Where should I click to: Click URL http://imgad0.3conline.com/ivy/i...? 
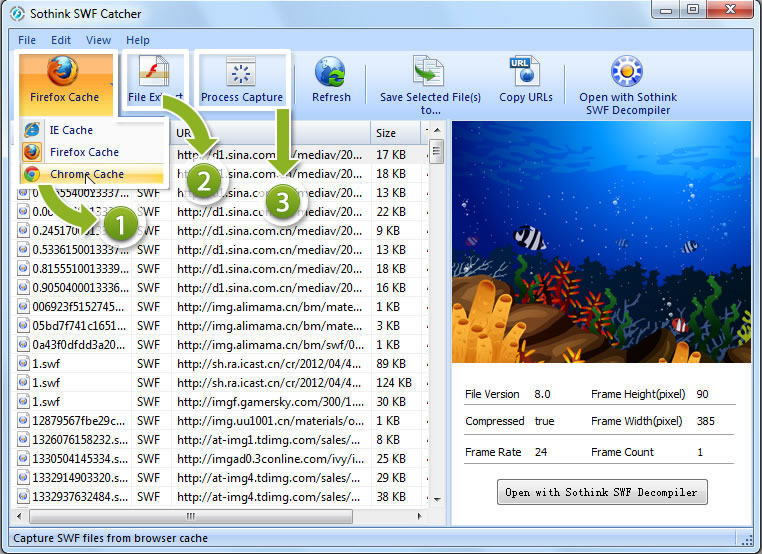(x=271, y=459)
